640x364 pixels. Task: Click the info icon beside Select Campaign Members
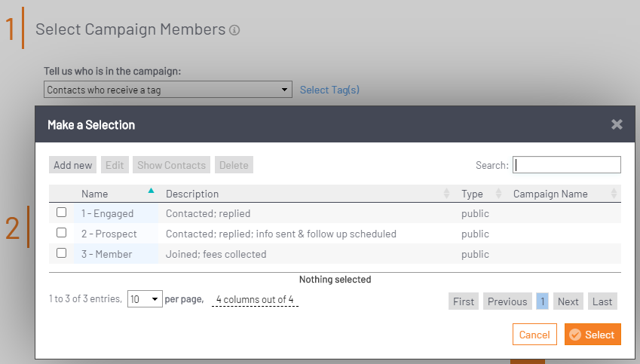click(x=234, y=30)
